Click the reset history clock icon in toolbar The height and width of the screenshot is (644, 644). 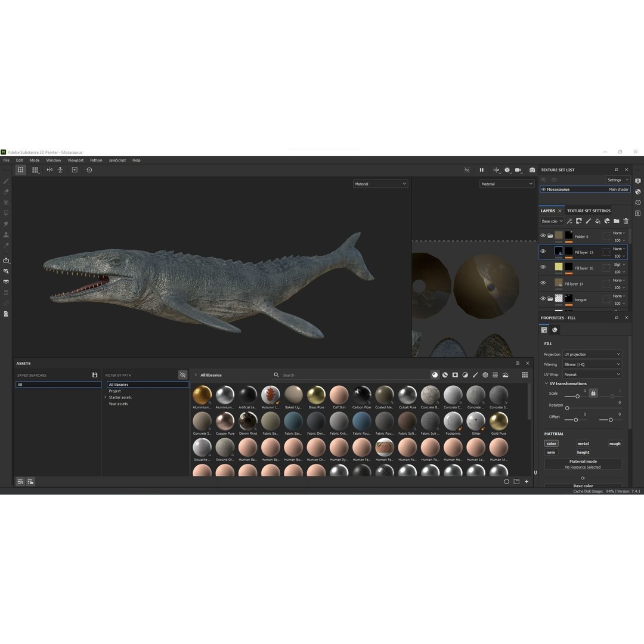(89, 170)
